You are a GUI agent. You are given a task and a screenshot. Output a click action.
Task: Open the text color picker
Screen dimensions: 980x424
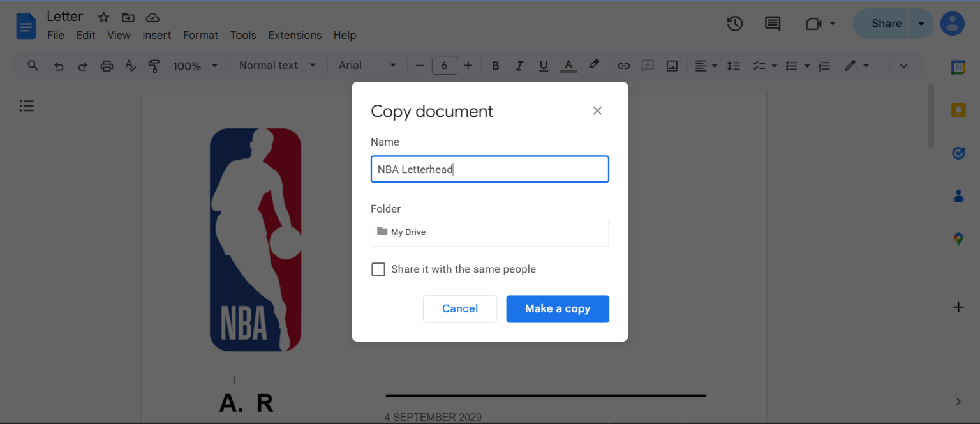[x=568, y=65]
